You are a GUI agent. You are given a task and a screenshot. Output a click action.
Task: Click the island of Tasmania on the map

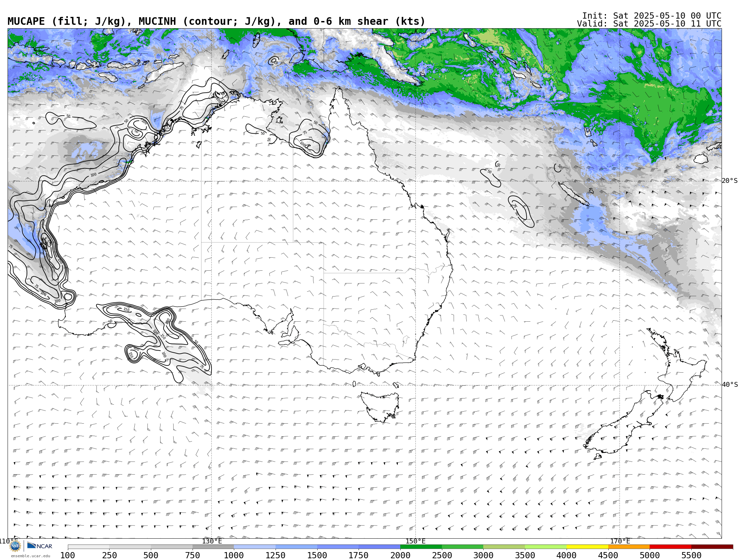381,406
